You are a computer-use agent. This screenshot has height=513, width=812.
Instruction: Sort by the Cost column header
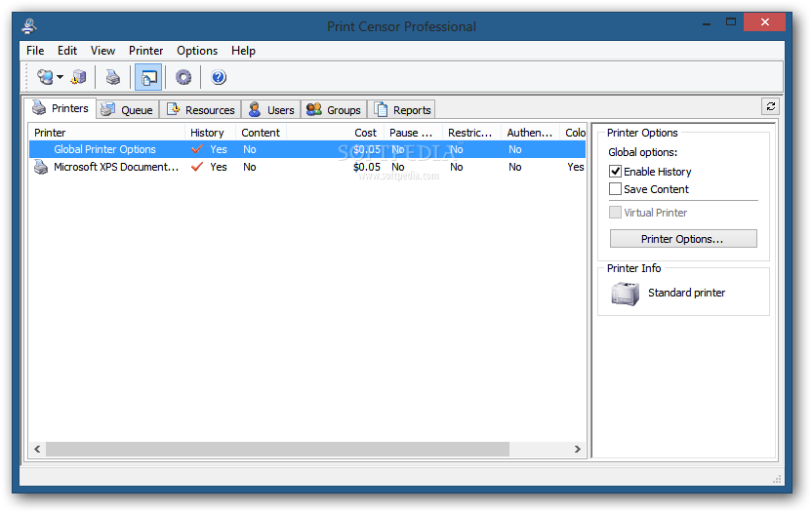335,133
